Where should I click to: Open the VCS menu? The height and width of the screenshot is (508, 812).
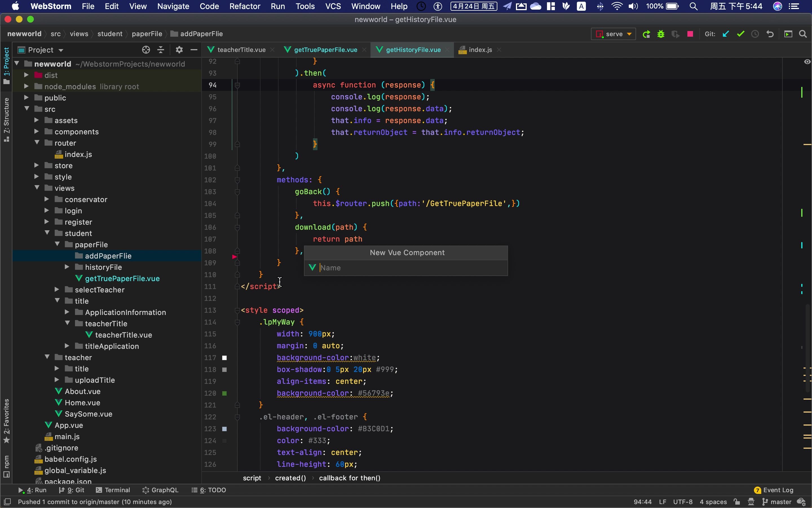click(333, 6)
